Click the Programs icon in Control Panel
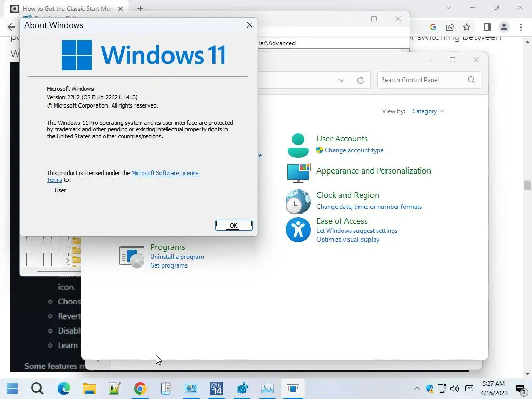 point(132,257)
